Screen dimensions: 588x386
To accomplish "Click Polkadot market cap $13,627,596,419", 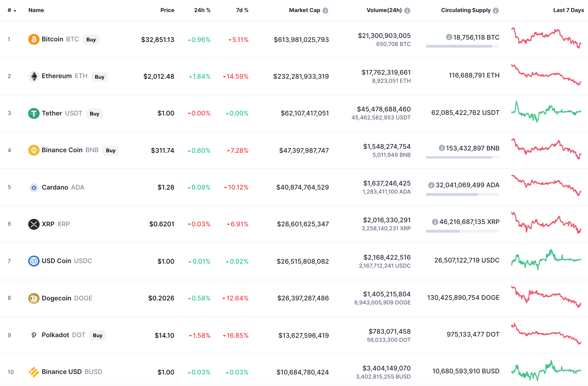I will [x=303, y=335].
